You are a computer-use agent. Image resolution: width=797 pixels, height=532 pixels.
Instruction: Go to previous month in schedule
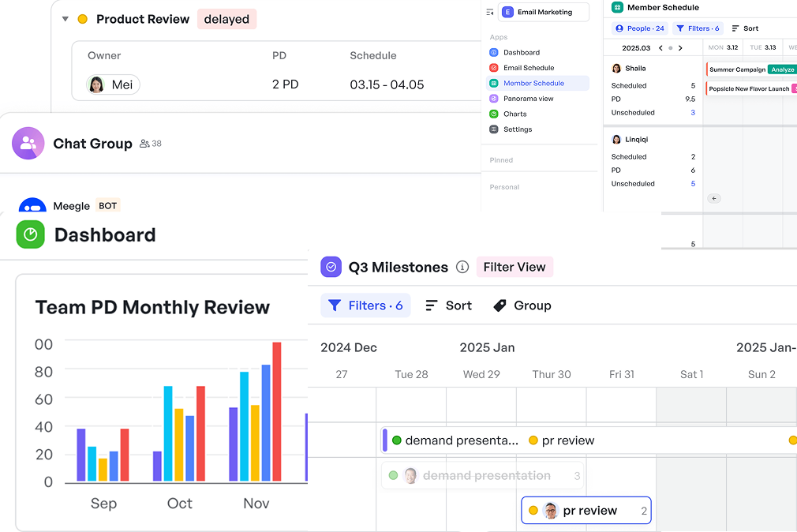pos(660,48)
